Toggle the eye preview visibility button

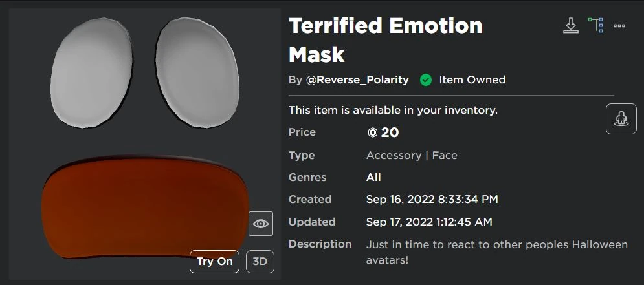click(x=261, y=224)
